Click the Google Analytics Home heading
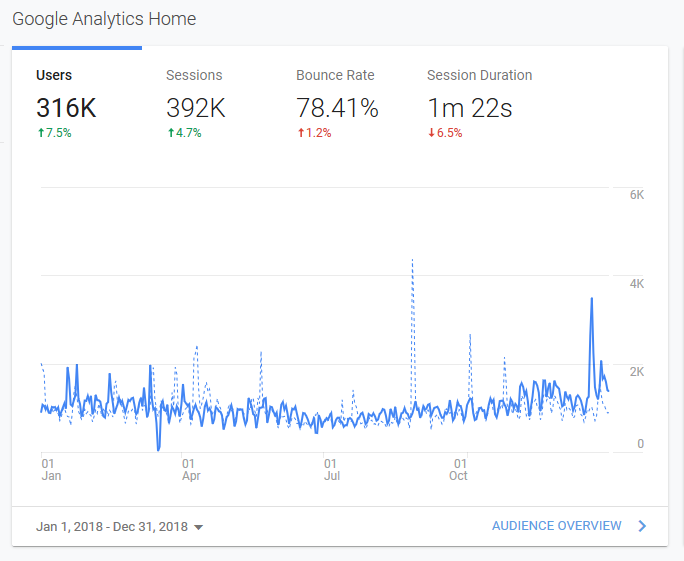 [104, 19]
